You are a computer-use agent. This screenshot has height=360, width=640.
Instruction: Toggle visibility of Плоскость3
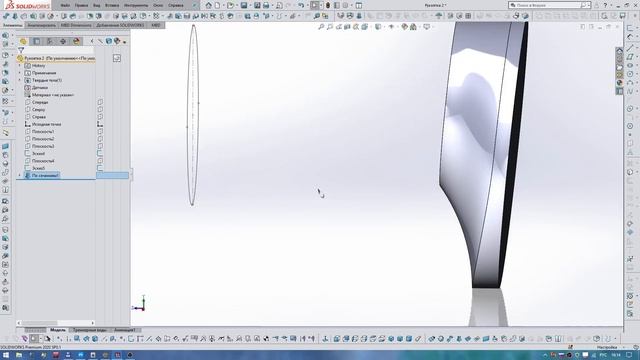click(x=100, y=146)
